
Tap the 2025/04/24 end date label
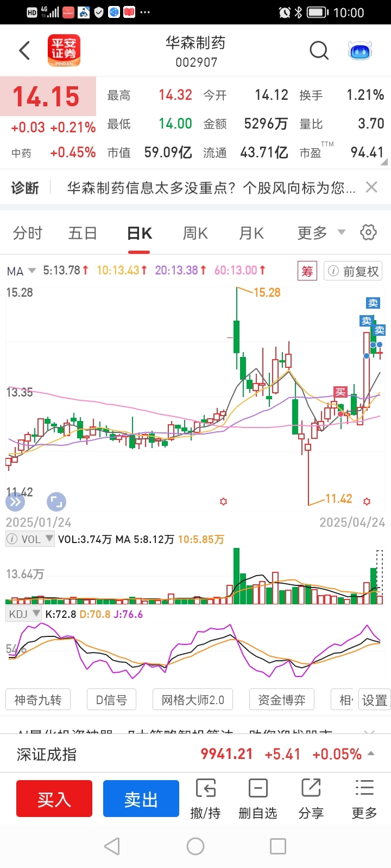[352, 522]
